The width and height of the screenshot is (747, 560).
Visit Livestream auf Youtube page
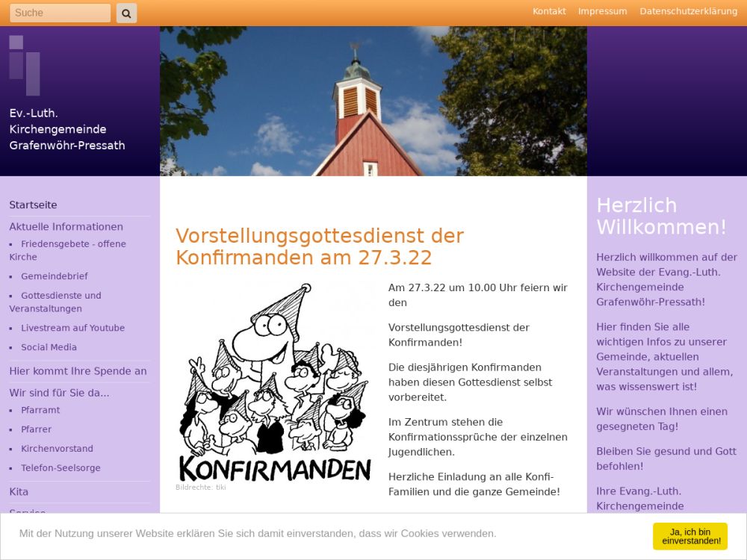tap(72, 328)
